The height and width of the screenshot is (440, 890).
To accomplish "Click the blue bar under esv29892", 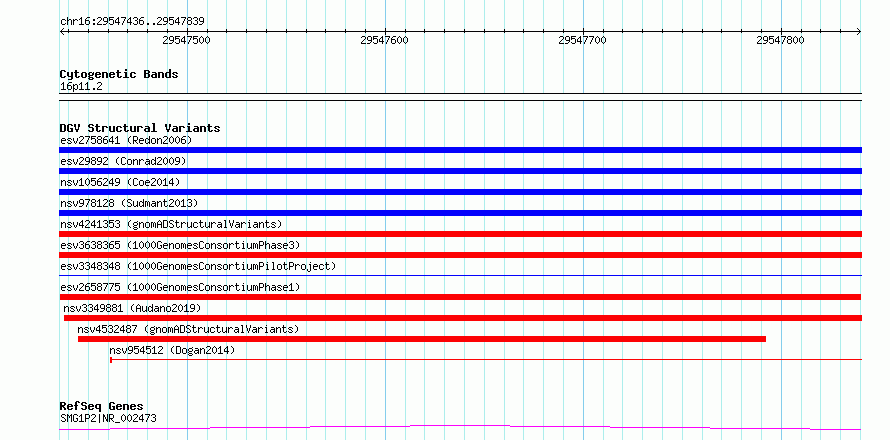I will pos(460,171).
